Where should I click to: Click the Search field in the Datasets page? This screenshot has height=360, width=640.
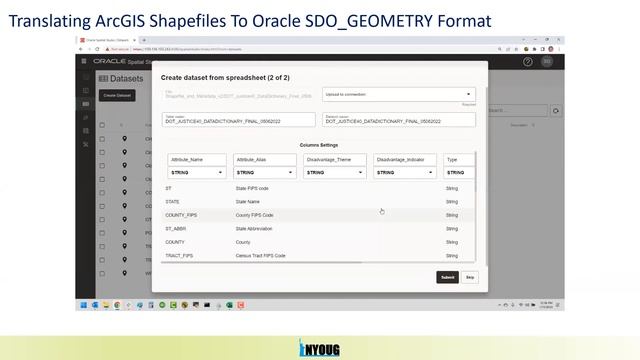pyautogui.click(x=518, y=111)
